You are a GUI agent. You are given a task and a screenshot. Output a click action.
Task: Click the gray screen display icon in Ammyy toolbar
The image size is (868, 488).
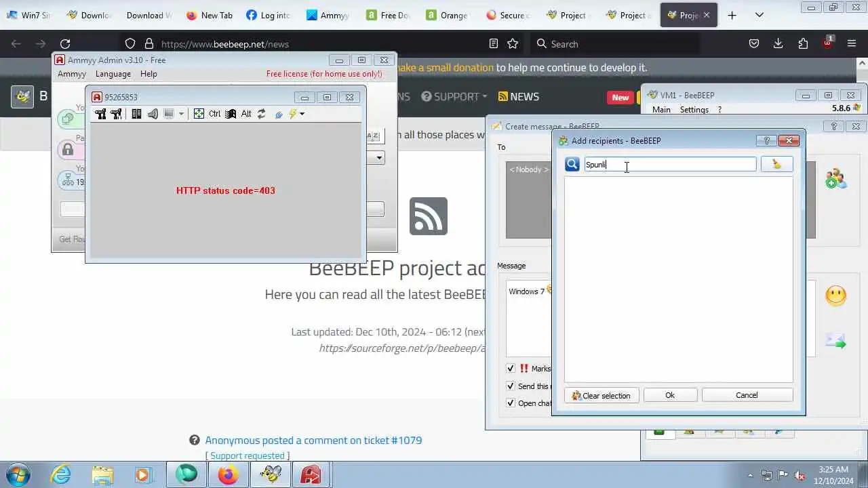[x=169, y=114]
